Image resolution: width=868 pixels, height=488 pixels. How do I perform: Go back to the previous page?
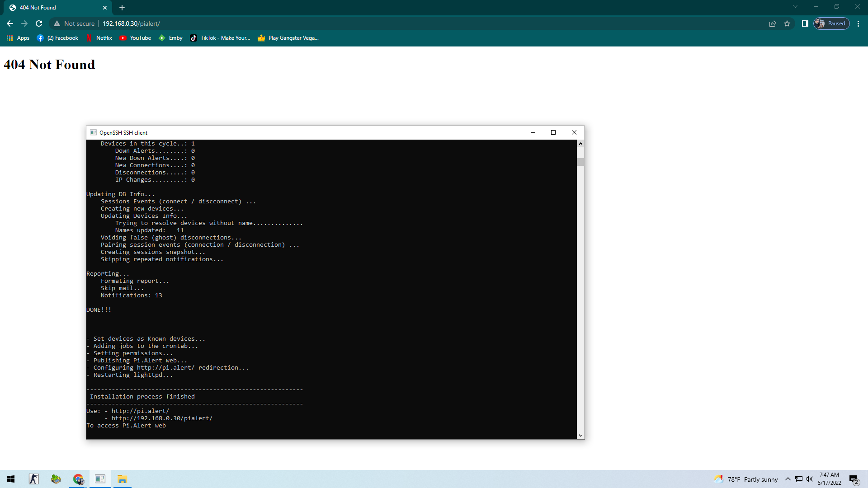10,23
